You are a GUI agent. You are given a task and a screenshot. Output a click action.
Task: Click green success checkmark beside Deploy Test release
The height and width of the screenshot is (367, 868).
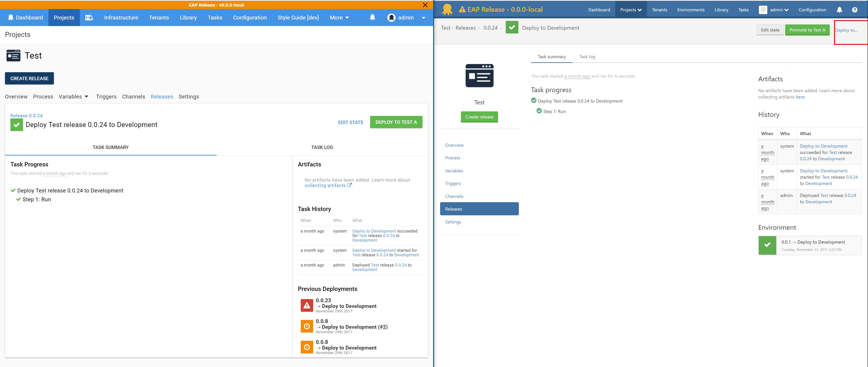point(17,125)
